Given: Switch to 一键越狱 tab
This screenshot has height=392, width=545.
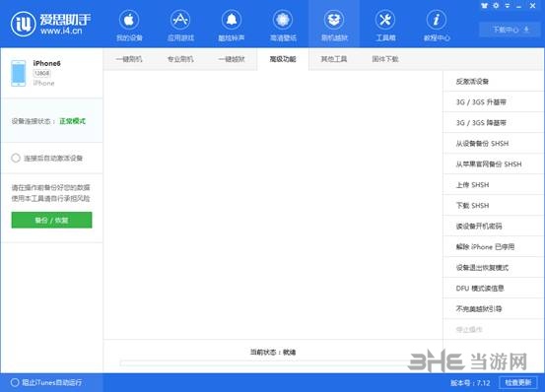Looking at the screenshot, I should tap(232, 59).
